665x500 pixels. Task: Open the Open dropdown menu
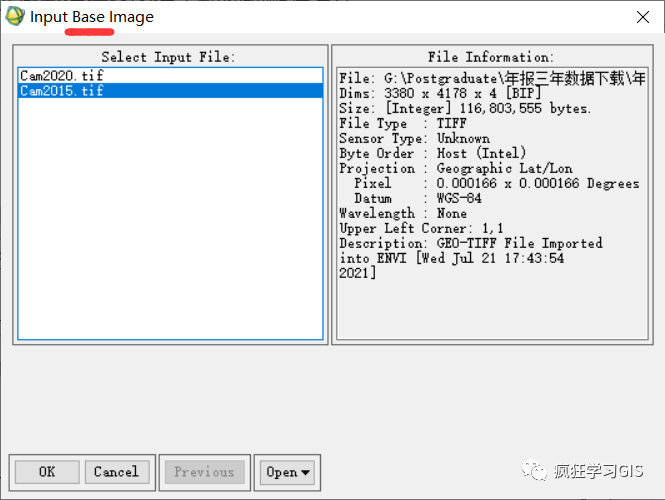click(x=287, y=472)
